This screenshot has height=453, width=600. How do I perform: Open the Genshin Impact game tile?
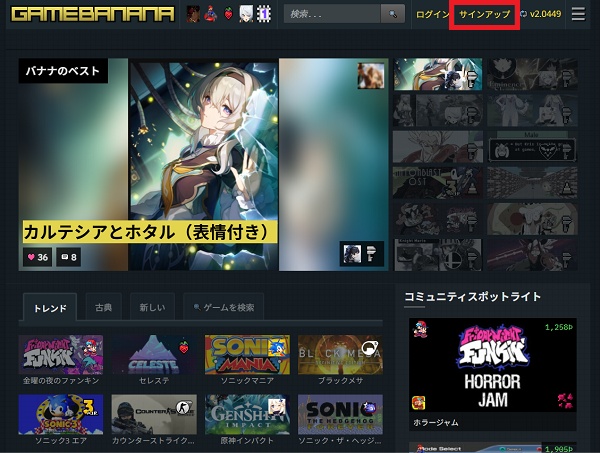tap(247, 414)
